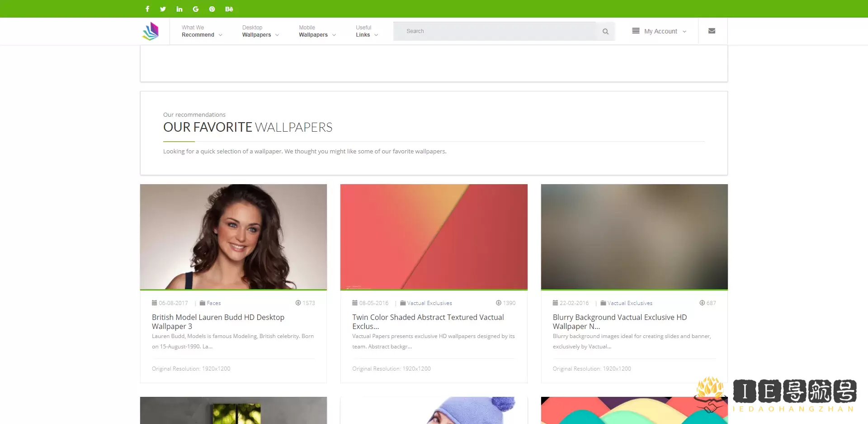
Task: Open the Twitter social icon
Action: click(163, 9)
